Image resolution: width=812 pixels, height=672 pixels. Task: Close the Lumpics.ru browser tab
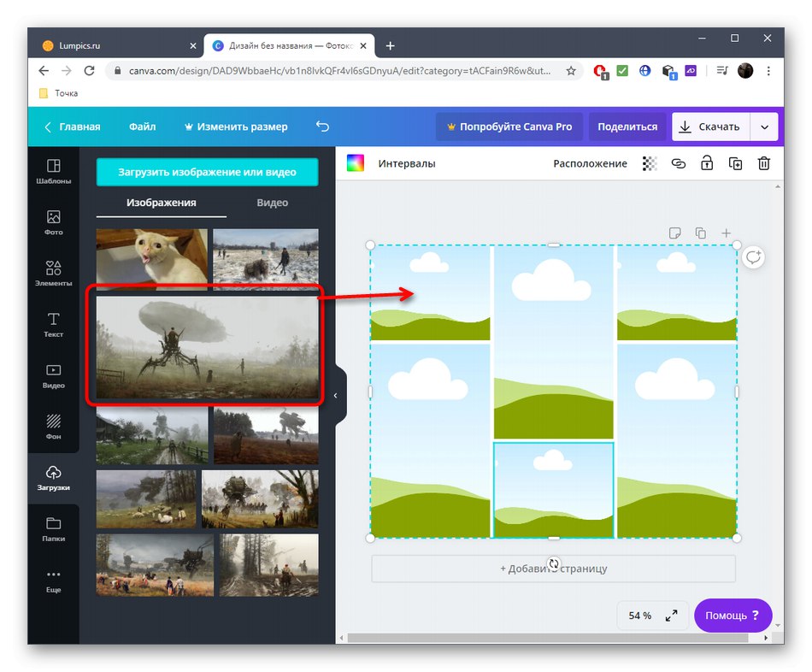pos(193,45)
